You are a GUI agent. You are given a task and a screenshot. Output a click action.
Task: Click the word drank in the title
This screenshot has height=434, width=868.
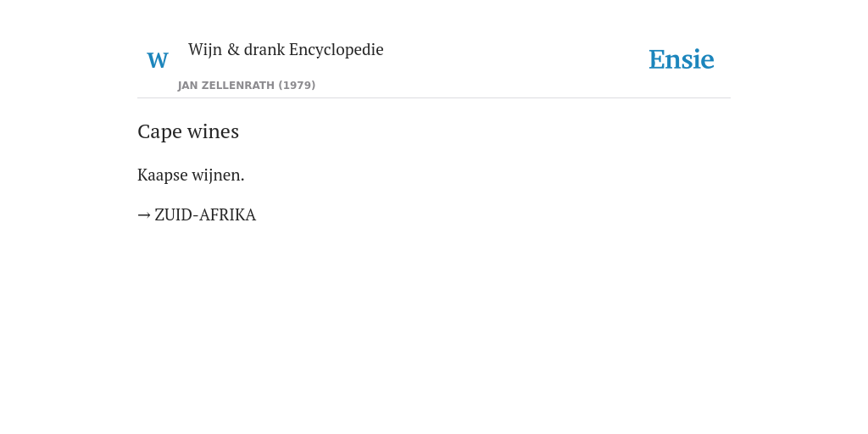264,49
